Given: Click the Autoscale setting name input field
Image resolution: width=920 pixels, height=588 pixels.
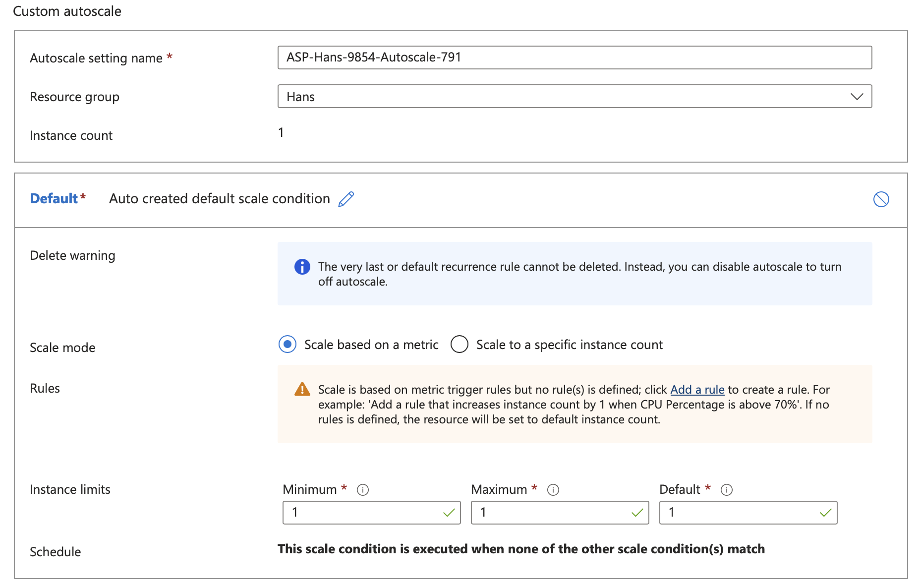Looking at the screenshot, I should point(574,58).
